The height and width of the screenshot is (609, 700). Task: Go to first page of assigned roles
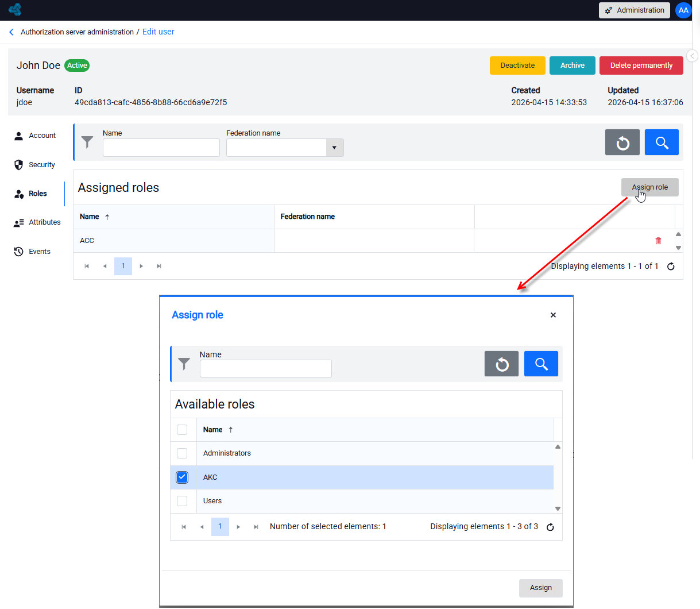87,266
